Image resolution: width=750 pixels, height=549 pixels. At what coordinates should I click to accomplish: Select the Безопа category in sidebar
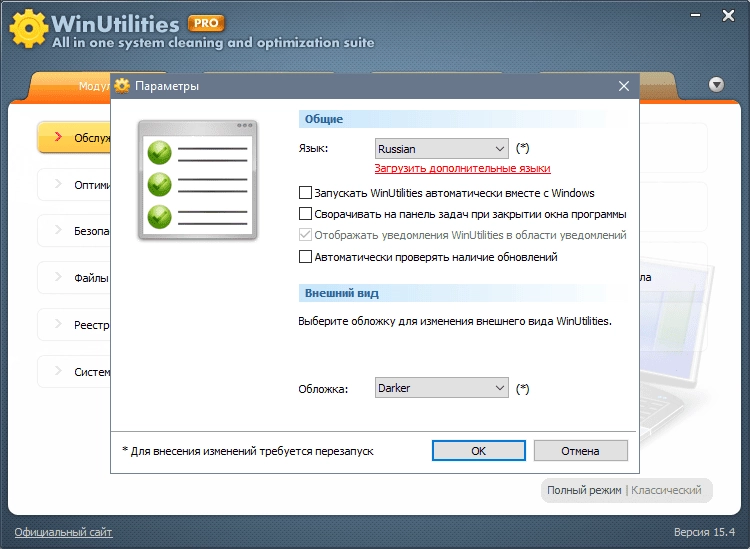point(74,231)
